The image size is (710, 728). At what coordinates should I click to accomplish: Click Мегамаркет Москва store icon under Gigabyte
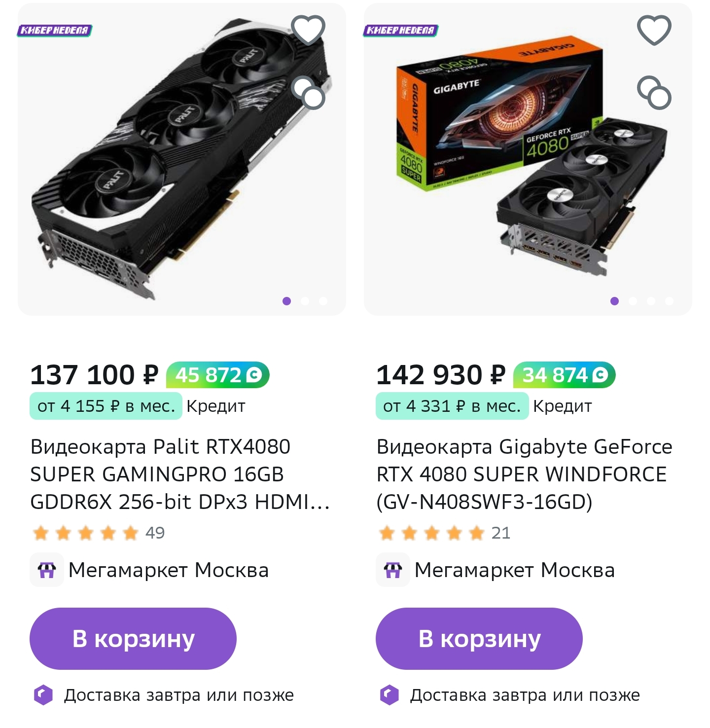[393, 570]
